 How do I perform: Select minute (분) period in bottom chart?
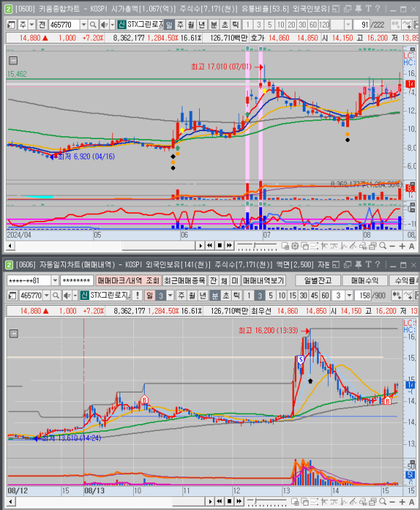coord(215,296)
